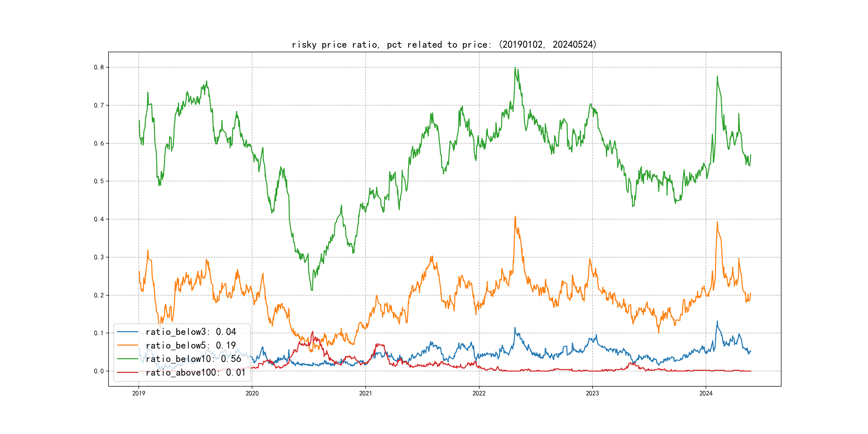The height and width of the screenshot is (434, 868).
Task: Click the 2020 x-axis tick label
Action: coord(252,393)
